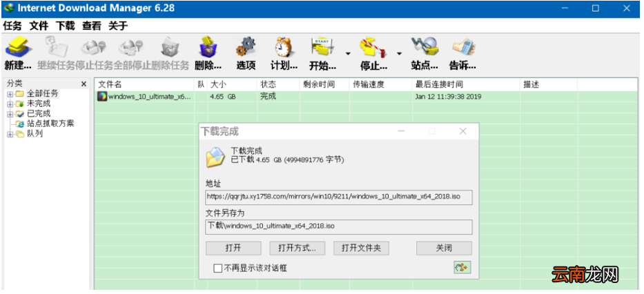Click the 文件另存为 path field
Screen dimensions: 644x294
[339, 226]
